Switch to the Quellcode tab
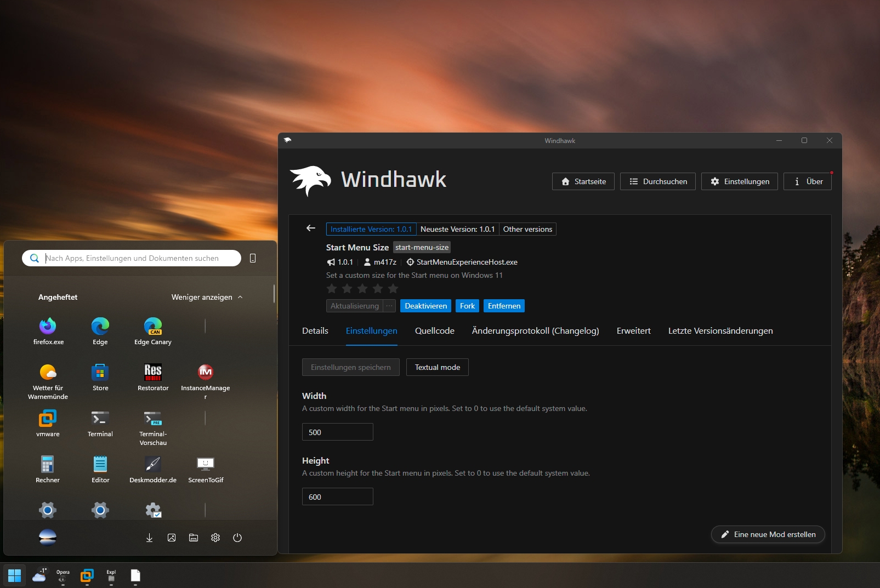 point(434,331)
